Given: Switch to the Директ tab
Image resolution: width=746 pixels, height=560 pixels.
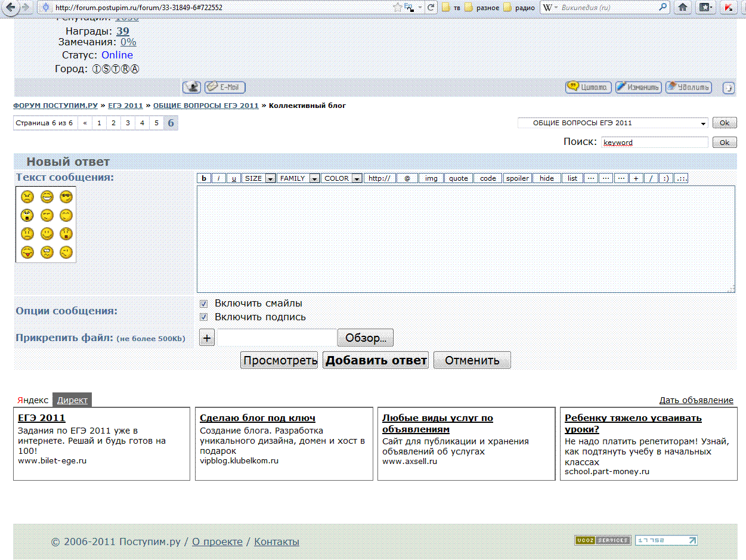Looking at the screenshot, I should [72, 400].
